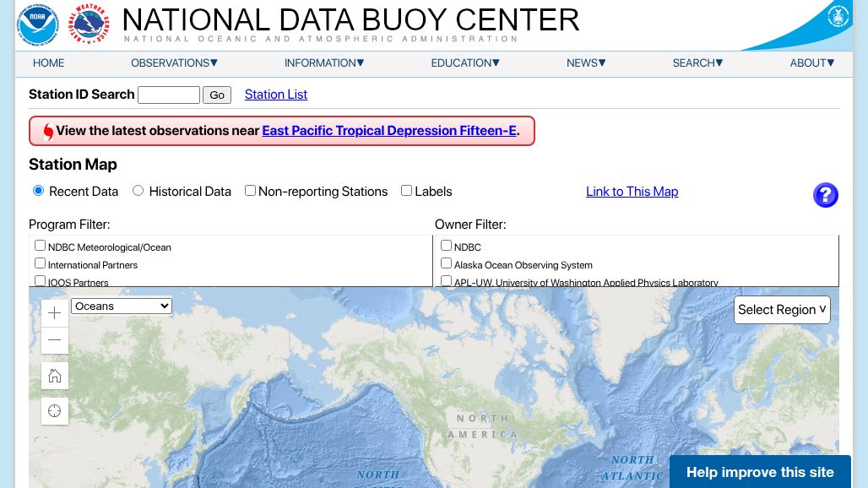Open the blue question mark help icon

click(826, 195)
